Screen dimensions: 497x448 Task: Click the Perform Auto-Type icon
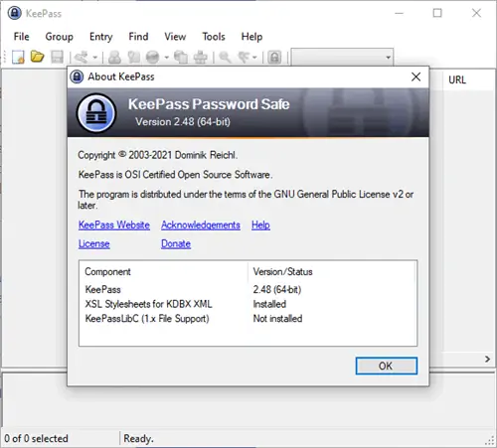200,57
